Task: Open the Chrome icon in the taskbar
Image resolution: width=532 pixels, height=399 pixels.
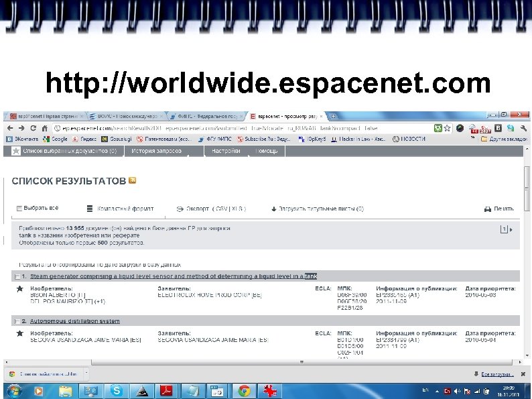Action: point(244,391)
